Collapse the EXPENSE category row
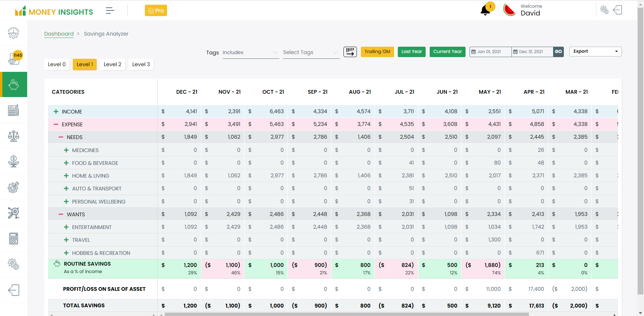This screenshot has height=316, width=644. pos(56,124)
